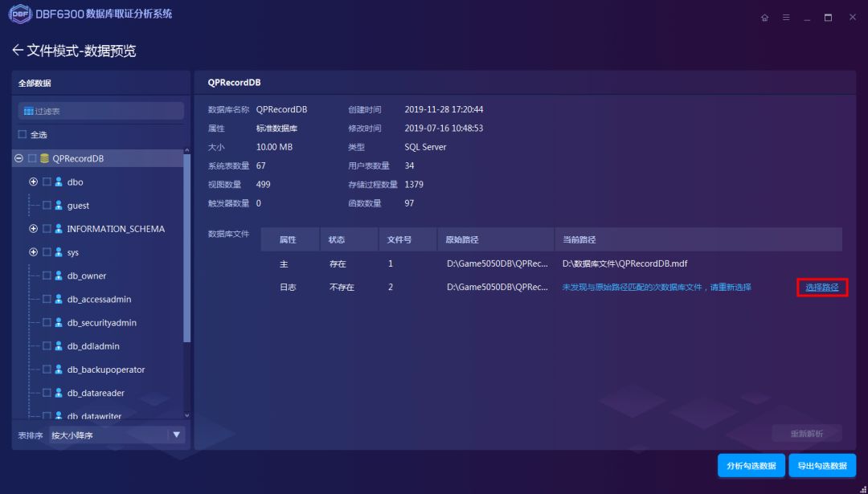Click the 选择路径 link
The height and width of the screenshot is (494, 868).
822,288
